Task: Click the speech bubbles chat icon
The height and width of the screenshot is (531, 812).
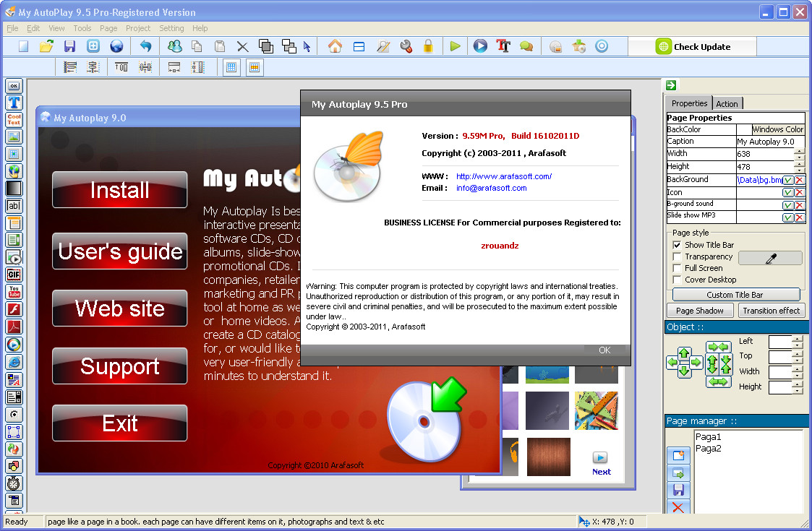Action: [526, 46]
